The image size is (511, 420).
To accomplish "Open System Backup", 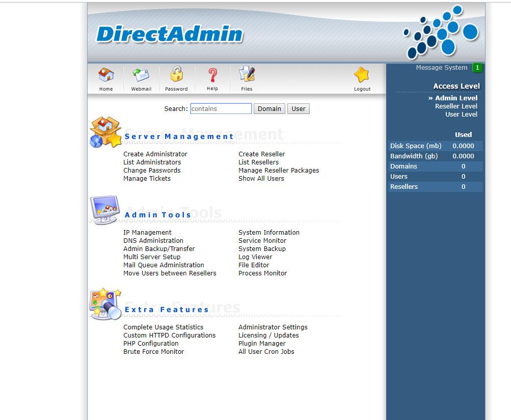I will (x=262, y=249).
